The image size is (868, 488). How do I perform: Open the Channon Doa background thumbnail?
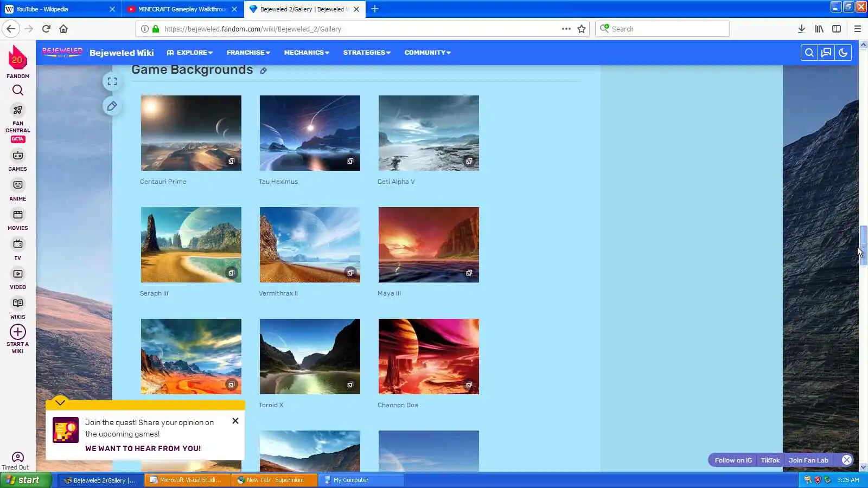click(x=429, y=356)
